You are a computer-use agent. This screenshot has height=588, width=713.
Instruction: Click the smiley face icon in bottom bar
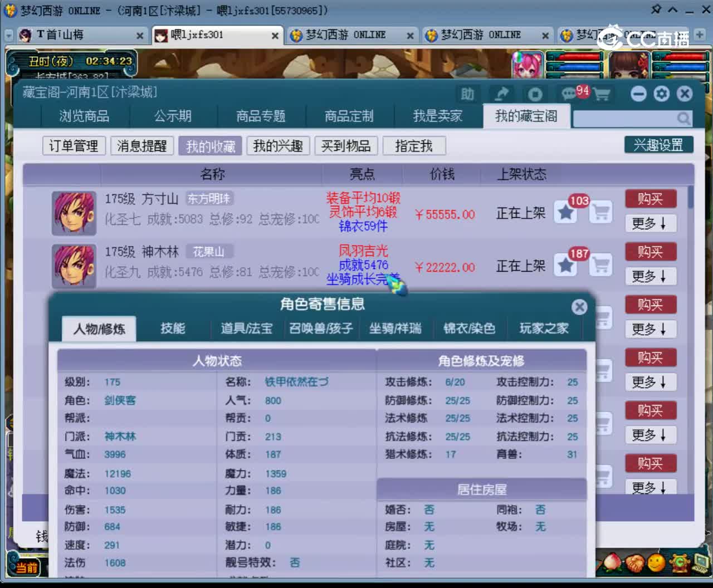click(x=655, y=562)
